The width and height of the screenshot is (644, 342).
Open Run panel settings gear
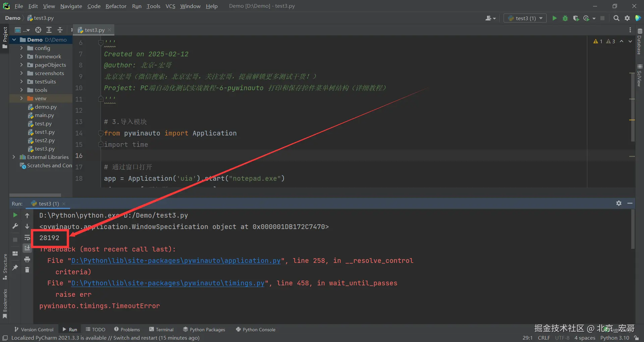point(619,203)
